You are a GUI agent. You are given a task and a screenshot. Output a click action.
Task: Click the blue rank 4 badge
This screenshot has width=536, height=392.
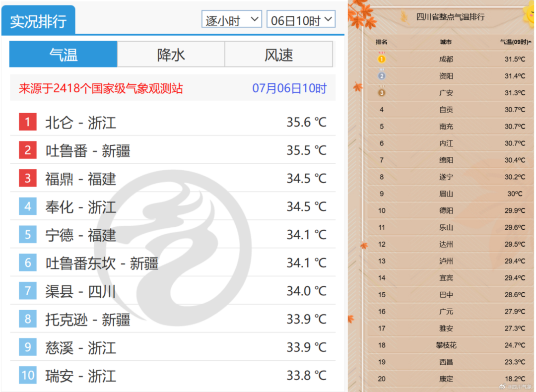coord(28,206)
